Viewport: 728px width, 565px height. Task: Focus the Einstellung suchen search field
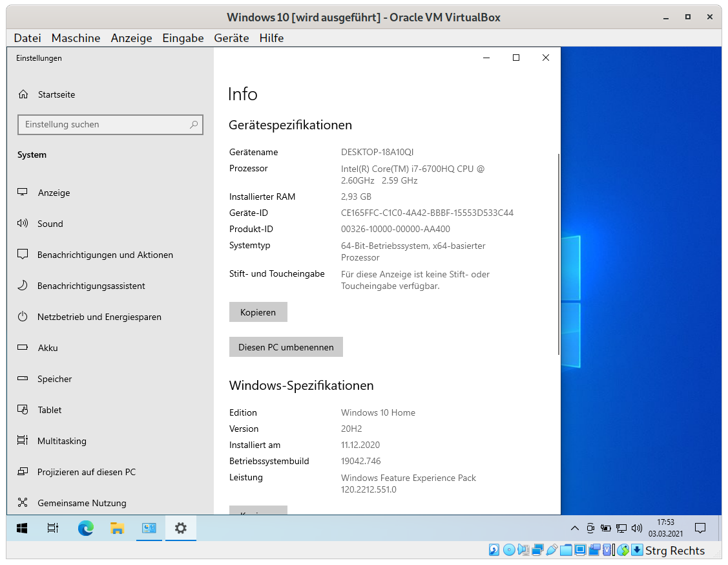(x=110, y=125)
